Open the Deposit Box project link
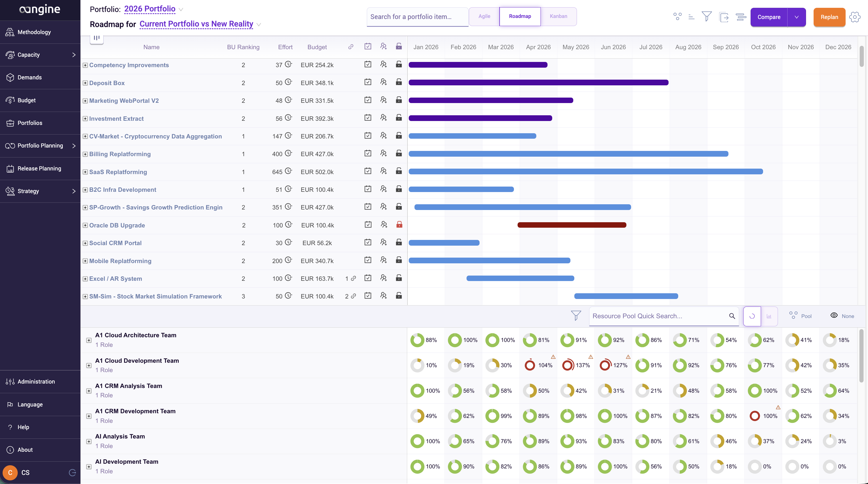868x484 pixels. pos(107,83)
